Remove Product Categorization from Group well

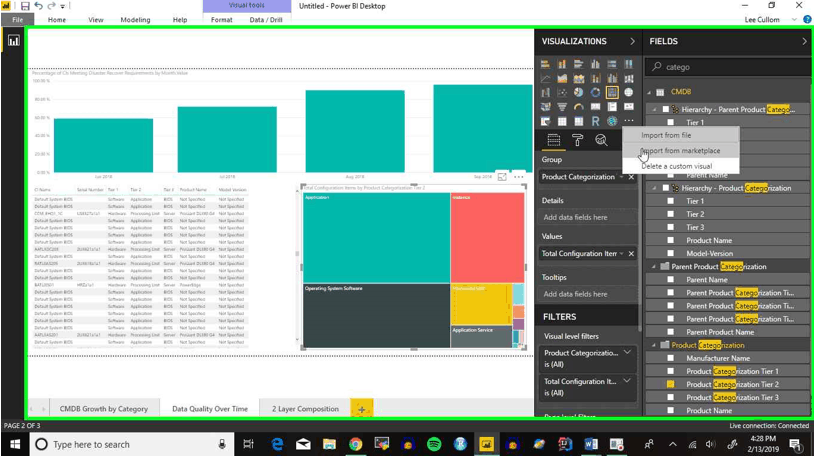coord(631,177)
